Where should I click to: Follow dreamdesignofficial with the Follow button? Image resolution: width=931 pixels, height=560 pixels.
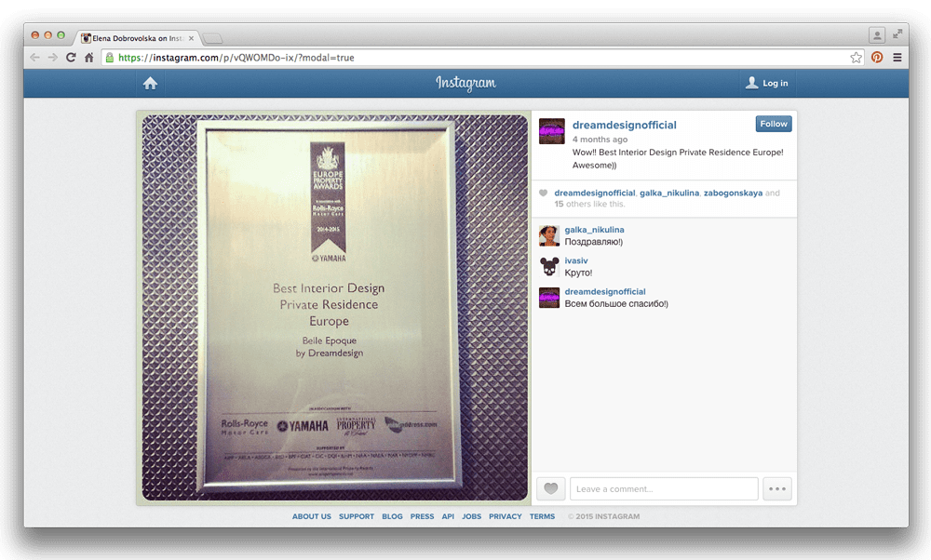tap(774, 124)
